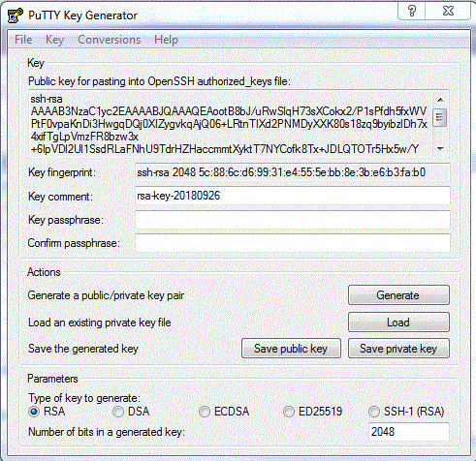The image size is (476, 461).
Task: Click the public key scrollbar thumb
Action: pos(440,117)
